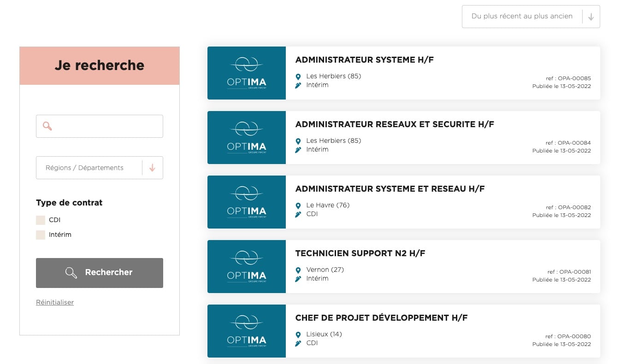
Task: Click Optima logo on Technicien Support N2 card
Action: point(247,266)
